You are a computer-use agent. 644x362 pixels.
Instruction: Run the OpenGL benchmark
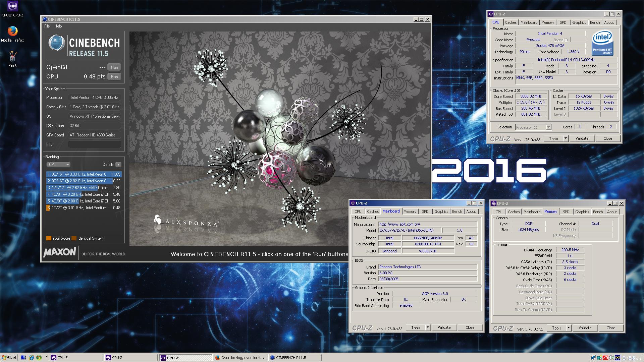coord(114,67)
